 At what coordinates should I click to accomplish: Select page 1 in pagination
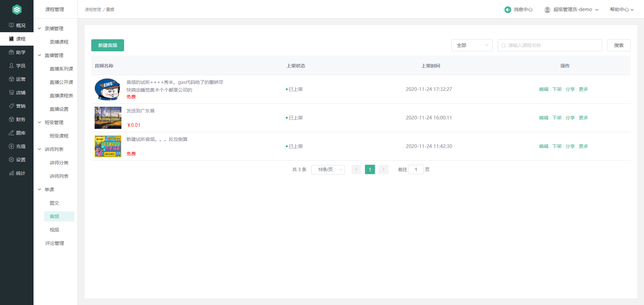(x=370, y=169)
